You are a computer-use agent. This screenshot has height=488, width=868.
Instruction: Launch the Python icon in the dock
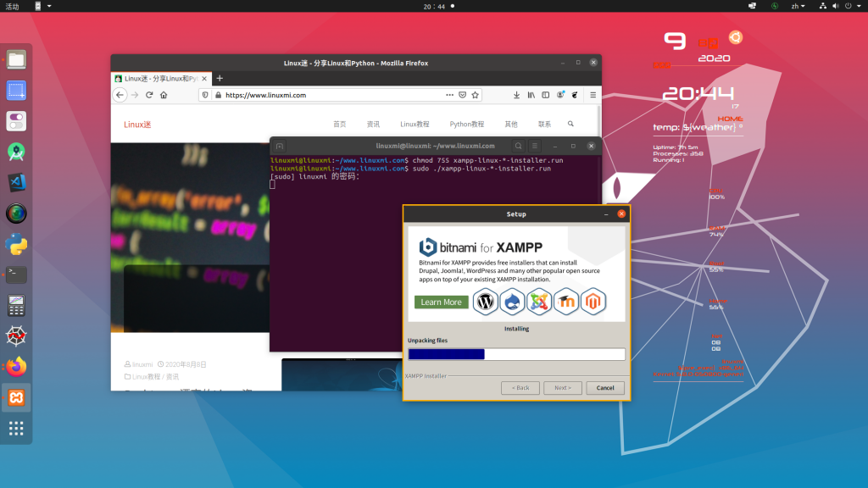point(16,244)
